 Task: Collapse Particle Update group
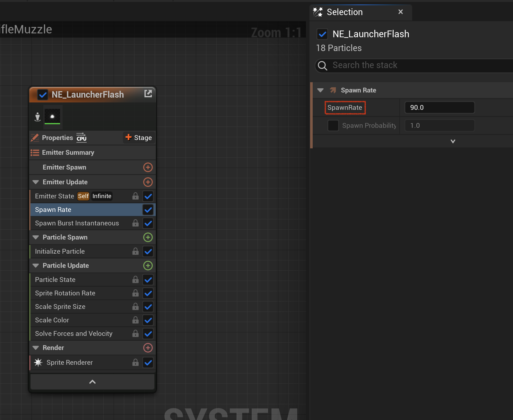tap(36, 266)
